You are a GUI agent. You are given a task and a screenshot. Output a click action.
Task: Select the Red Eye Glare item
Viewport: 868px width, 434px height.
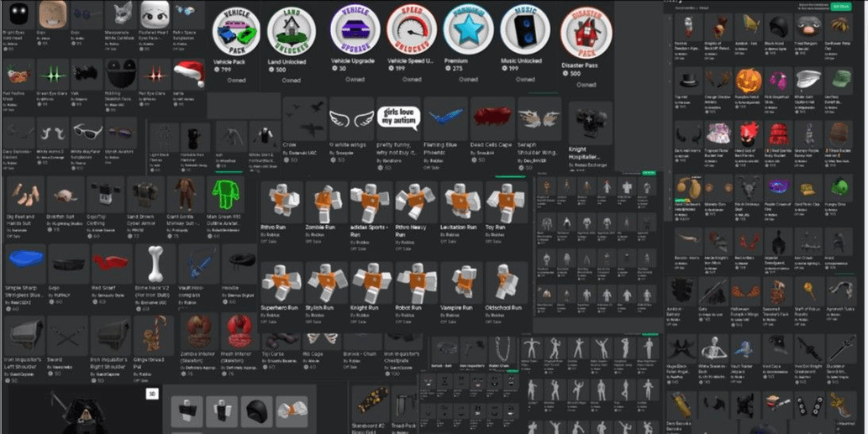[155, 74]
